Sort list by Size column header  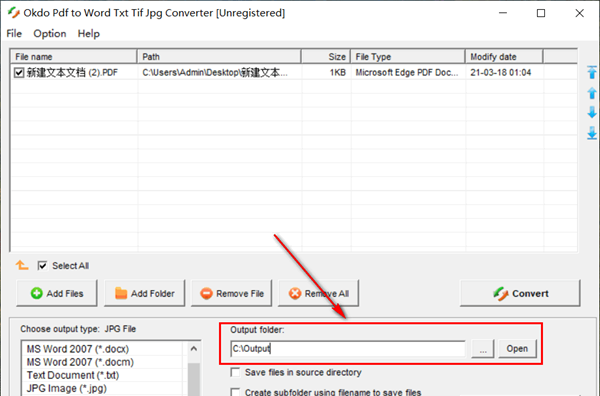click(x=326, y=57)
